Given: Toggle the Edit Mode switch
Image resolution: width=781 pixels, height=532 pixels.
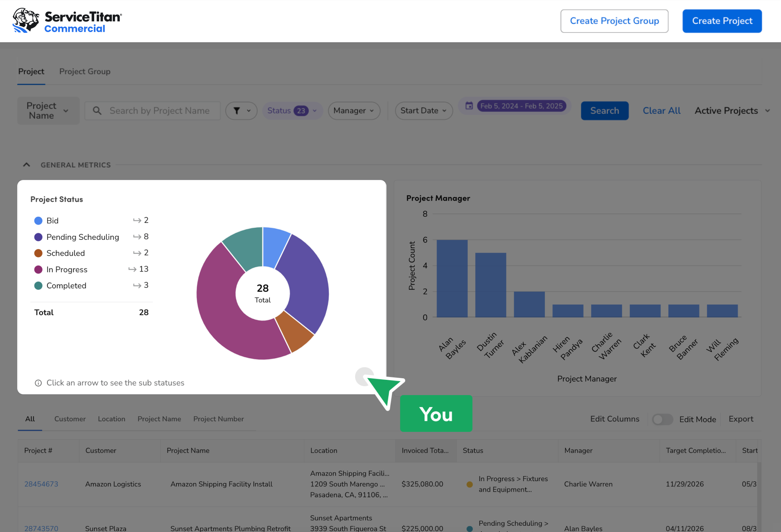Looking at the screenshot, I should click(662, 419).
